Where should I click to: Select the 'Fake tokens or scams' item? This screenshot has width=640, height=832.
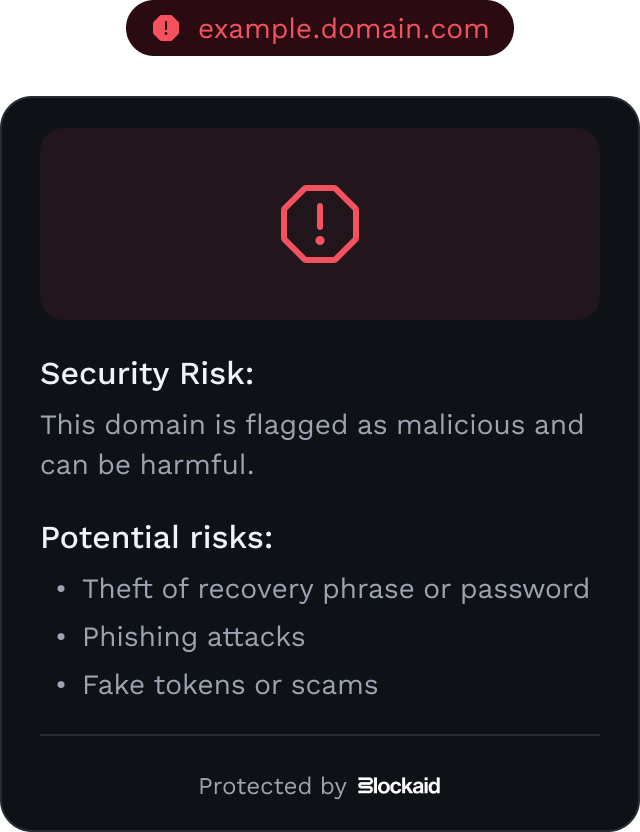[230, 685]
